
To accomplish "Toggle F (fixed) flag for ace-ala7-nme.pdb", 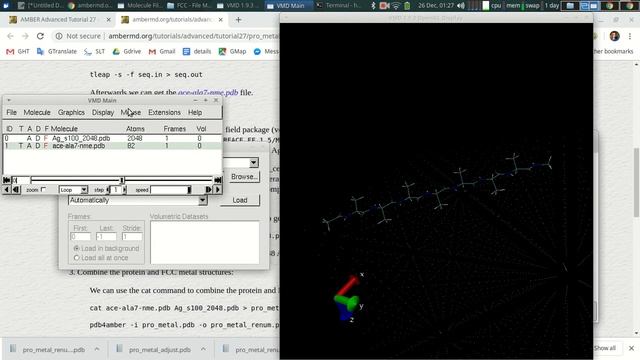I will (46, 146).
